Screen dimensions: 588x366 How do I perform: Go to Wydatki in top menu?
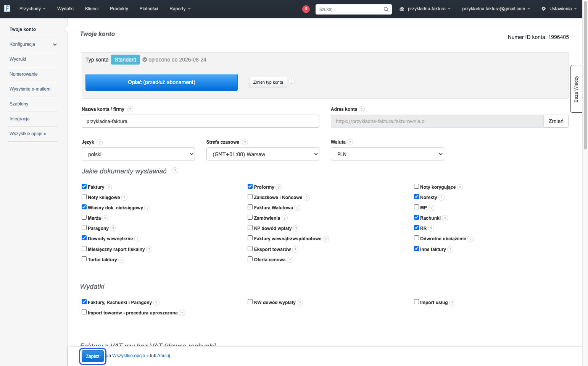click(65, 9)
